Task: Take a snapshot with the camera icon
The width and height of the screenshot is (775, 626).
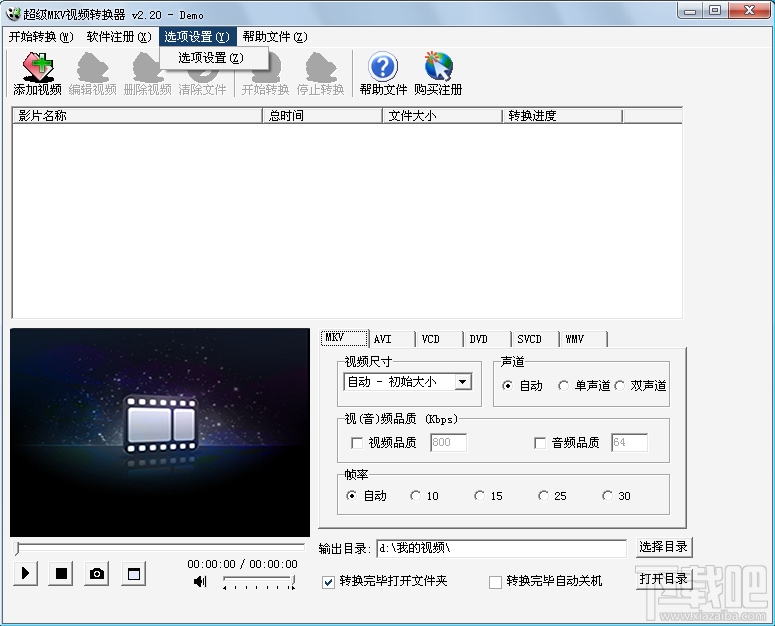Action: point(97,573)
